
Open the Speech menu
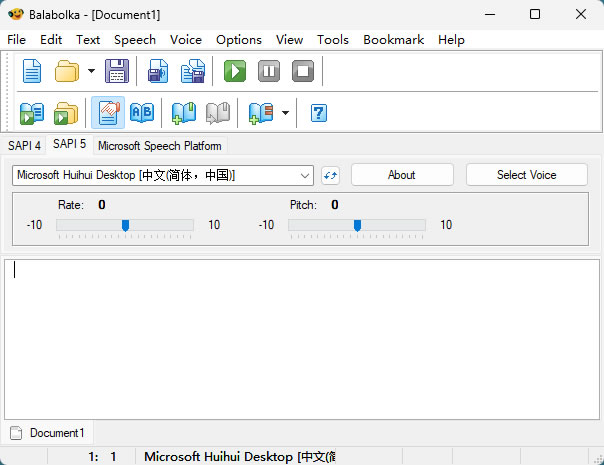(x=134, y=40)
